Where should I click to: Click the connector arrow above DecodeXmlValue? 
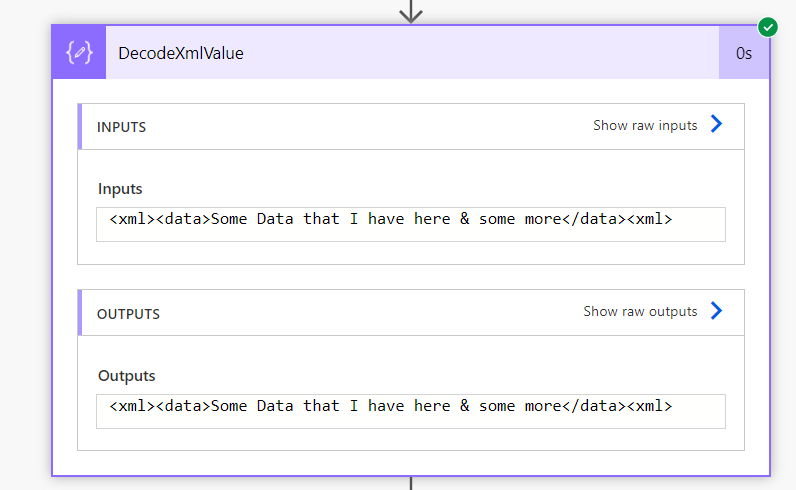pos(411,11)
